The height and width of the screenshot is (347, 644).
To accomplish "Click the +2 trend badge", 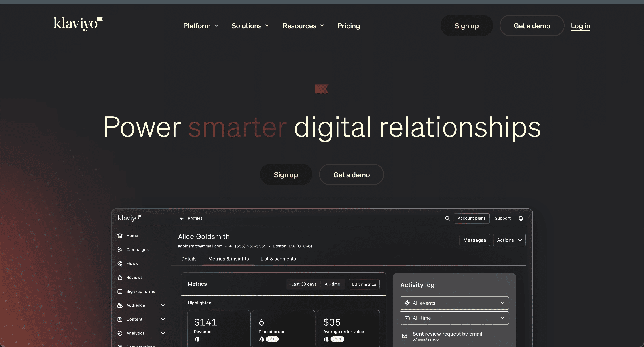I will click(x=272, y=339).
